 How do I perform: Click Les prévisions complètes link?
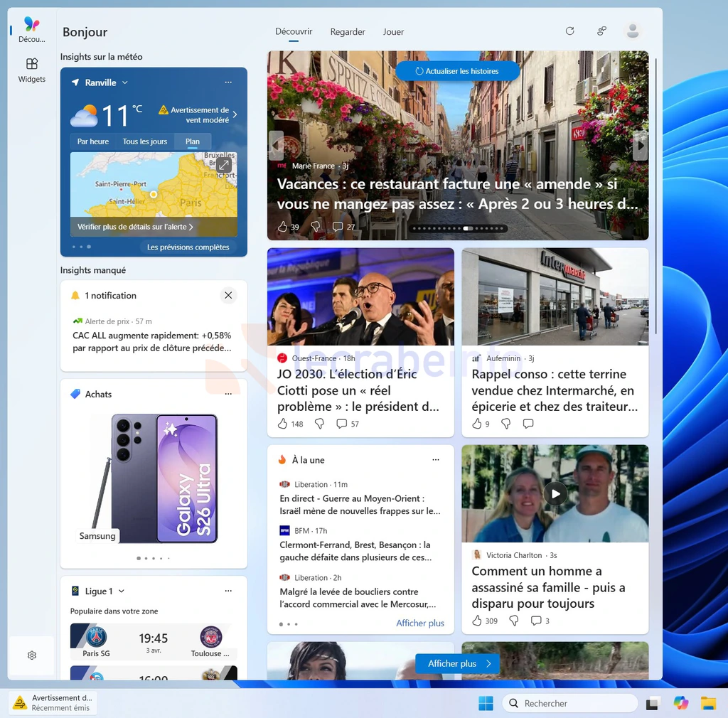pyautogui.click(x=188, y=247)
